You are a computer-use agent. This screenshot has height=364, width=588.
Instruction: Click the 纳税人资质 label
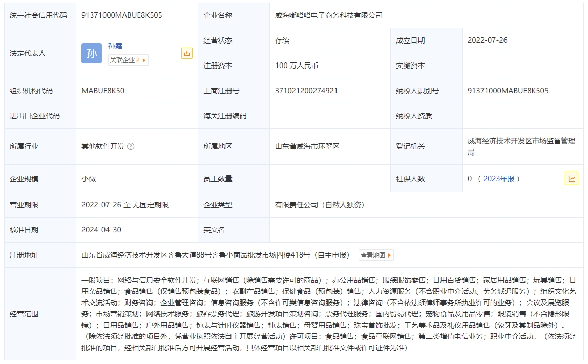click(x=414, y=116)
